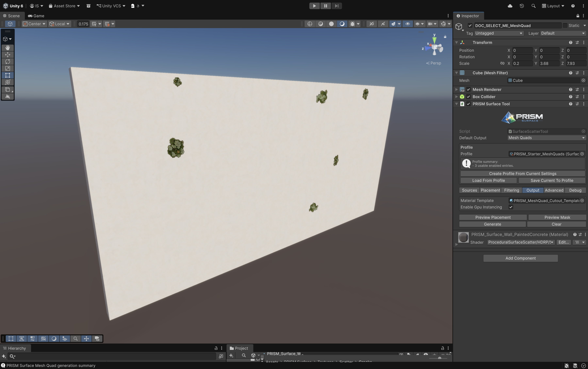Toggle GameObject active checkbox
Image resolution: width=588 pixels, height=369 pixels.
[470, 26]
